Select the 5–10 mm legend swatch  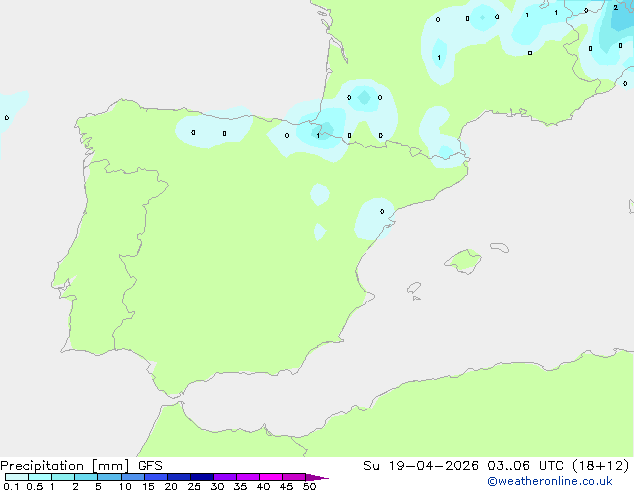coord(109,477)
